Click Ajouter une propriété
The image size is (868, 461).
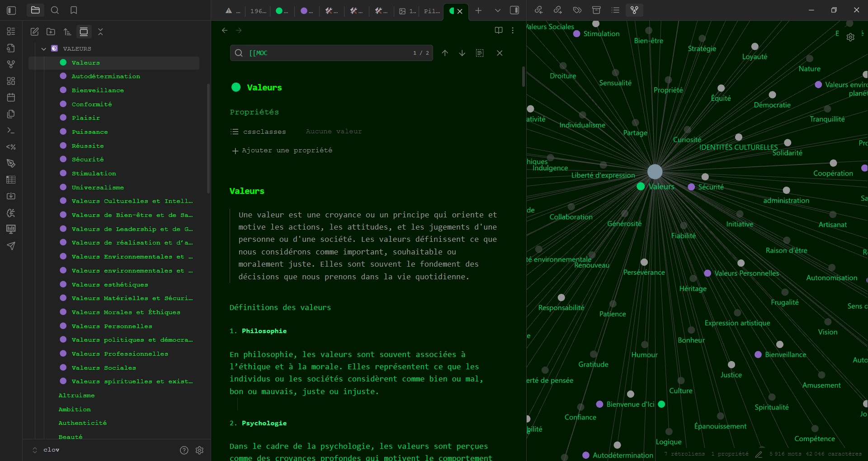tap(283, 151)
